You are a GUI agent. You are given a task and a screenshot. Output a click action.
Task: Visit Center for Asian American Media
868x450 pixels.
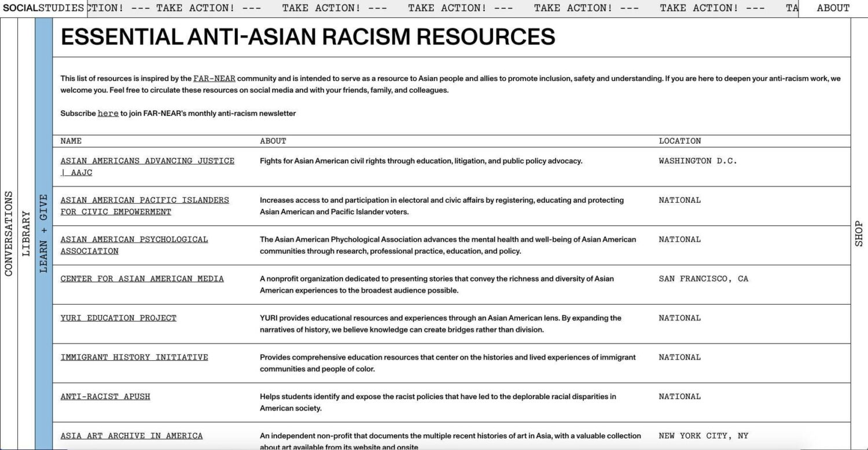[x=142, y=279]
